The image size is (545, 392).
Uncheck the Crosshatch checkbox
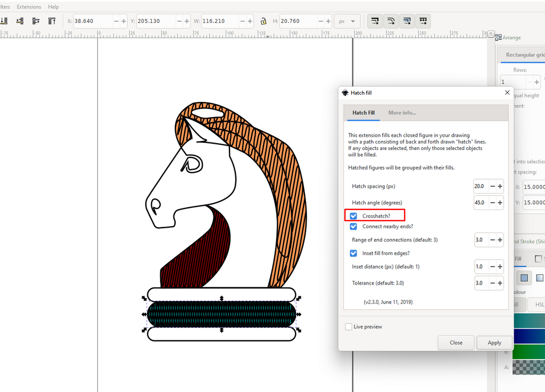click(x=353, y=216)
